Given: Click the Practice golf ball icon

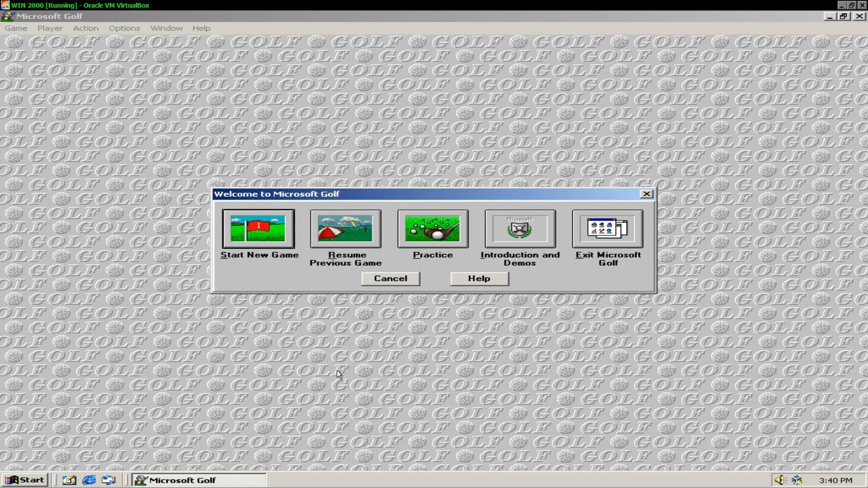Looking at the screenshot, I should [x=433, y=229].
